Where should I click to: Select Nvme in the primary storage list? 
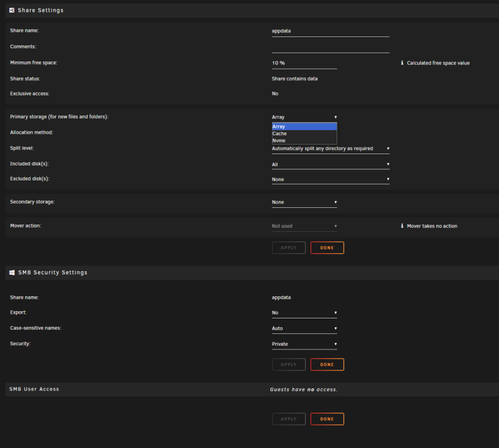304,140
